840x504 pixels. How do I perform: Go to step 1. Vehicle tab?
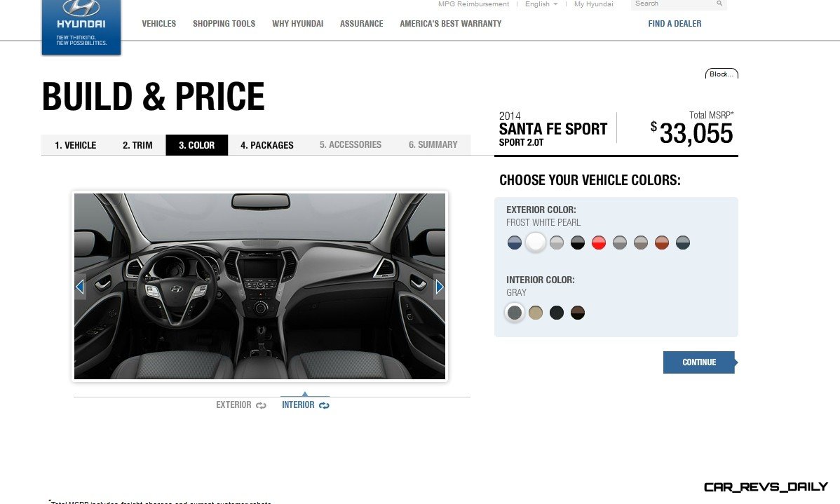tap(76, 145)
